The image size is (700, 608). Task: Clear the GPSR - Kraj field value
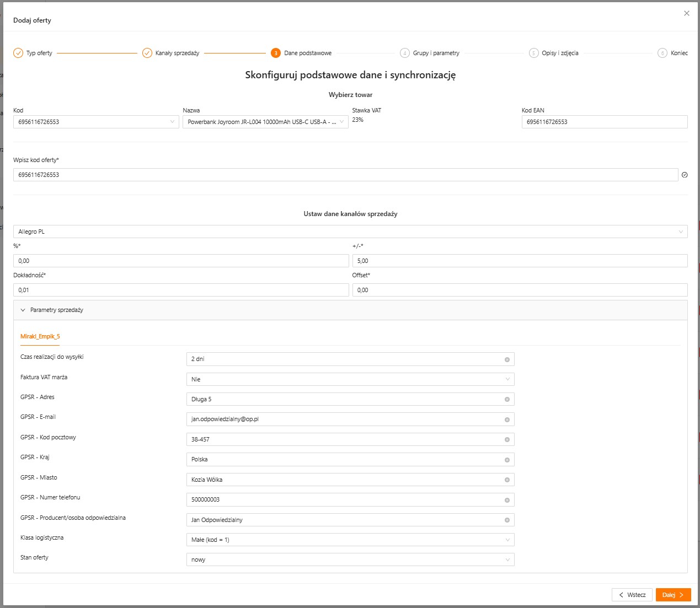tap(507, 460)
